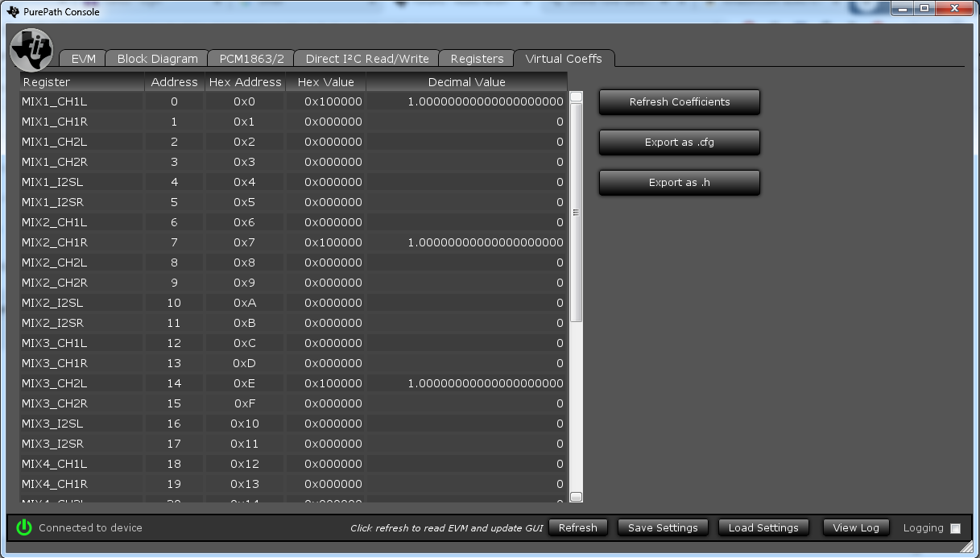This screenshot has height=558, width=980.
Task: Click hex address 0xA cell
Action: tap(245, 303)
